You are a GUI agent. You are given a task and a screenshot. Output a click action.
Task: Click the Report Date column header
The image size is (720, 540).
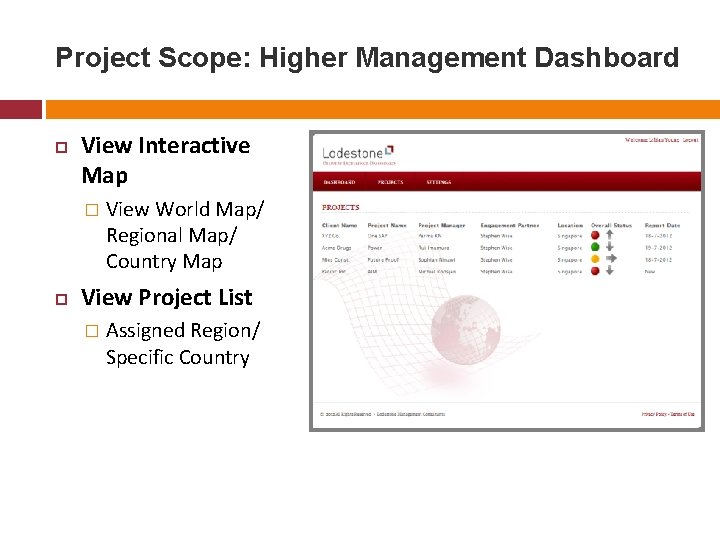(662, 225)
